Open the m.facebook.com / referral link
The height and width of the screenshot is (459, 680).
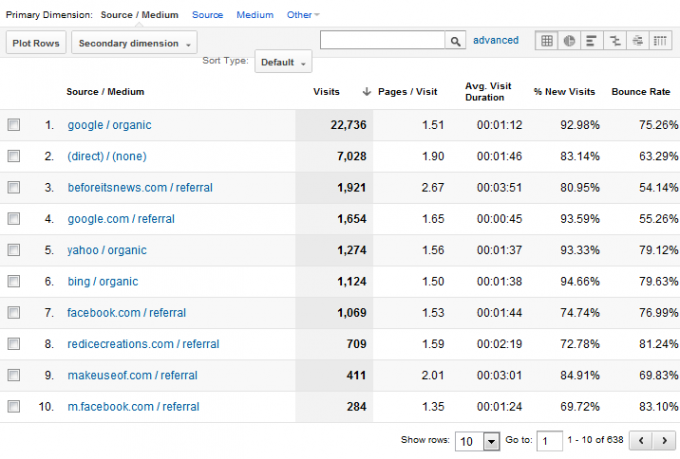click(x=133, y=407)
